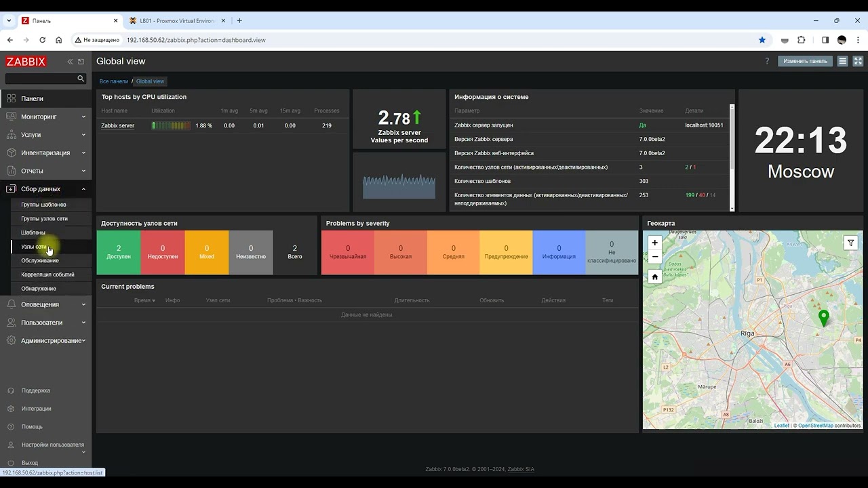Viewport: 868px width, 488px height.
Task: Bookmark page with the star icon
Action: (762, 40)
